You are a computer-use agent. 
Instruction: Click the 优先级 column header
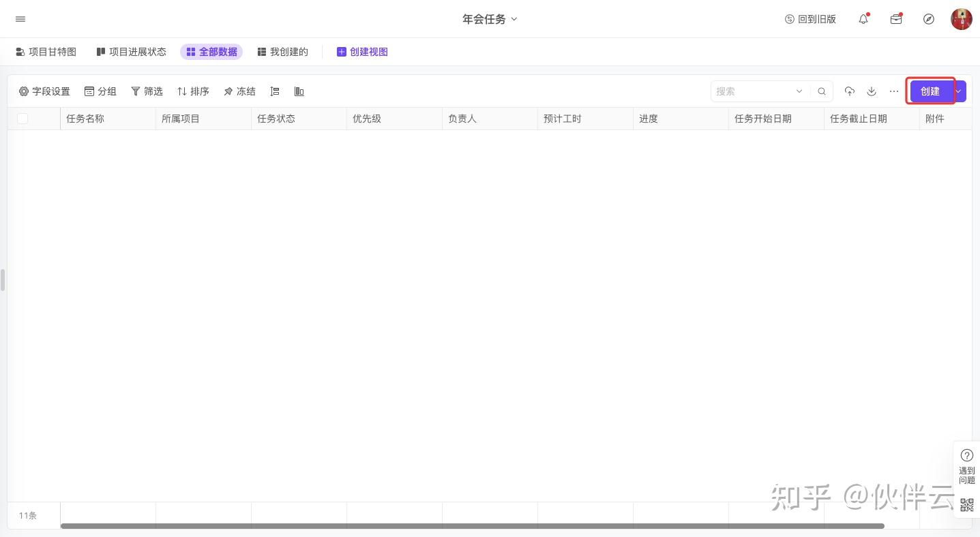pyautogui.click(x=394, y=119)
